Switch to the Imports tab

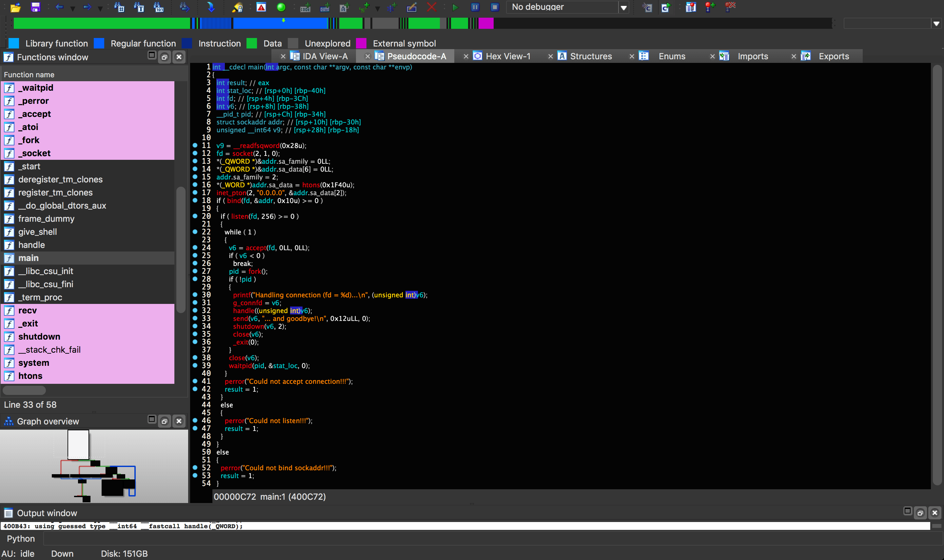[x=752, y=56]
